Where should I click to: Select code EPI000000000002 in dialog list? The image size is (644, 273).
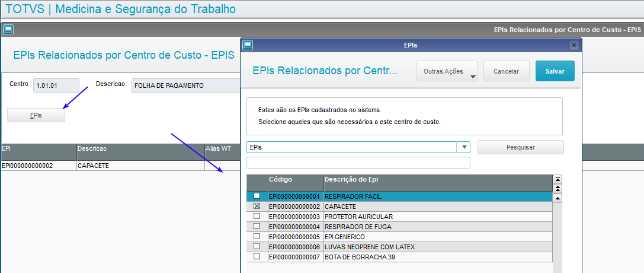[x=296, y=207]
